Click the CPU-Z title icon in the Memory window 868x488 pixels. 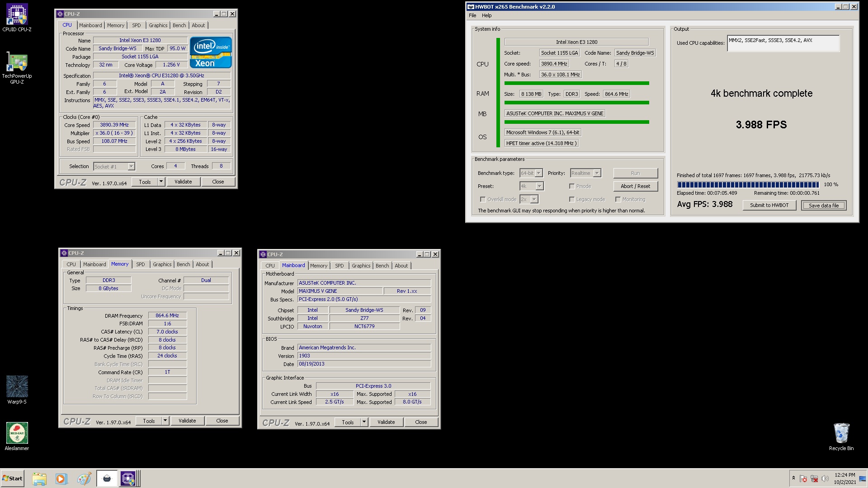tap(64, 253)
